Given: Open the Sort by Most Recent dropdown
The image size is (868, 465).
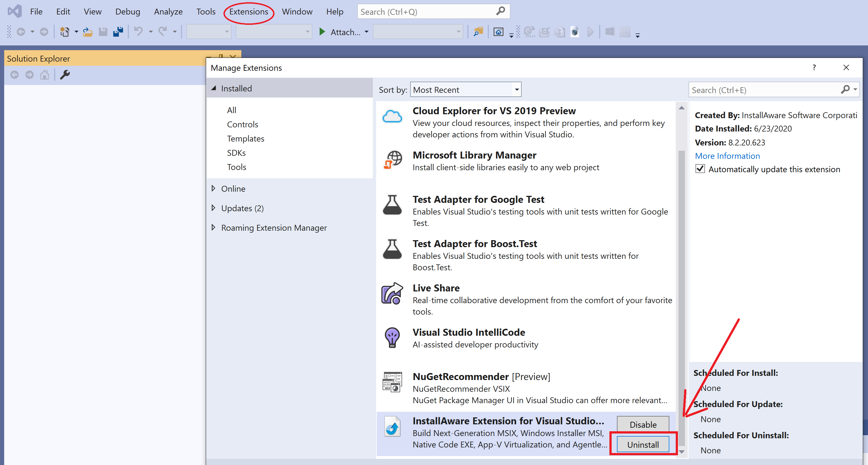Looking at the screenshot, I should click(x=466, y=90).
